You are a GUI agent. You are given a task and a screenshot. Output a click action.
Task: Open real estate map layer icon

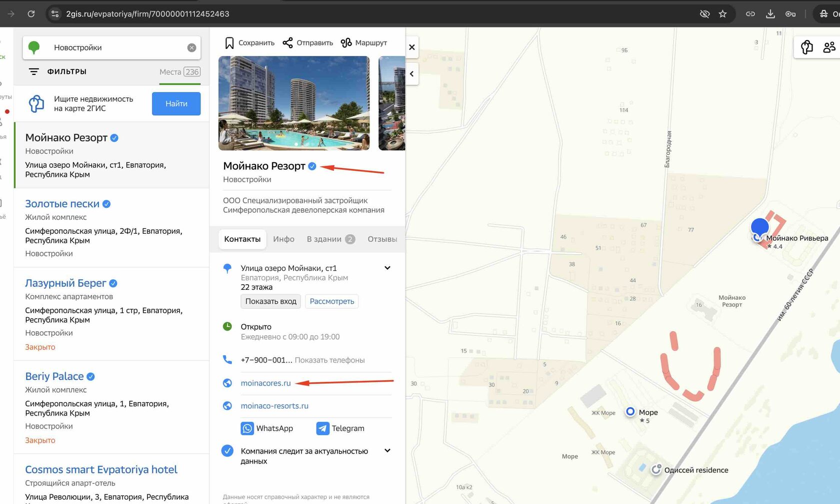pyautogui.click(x=806, y=47)
